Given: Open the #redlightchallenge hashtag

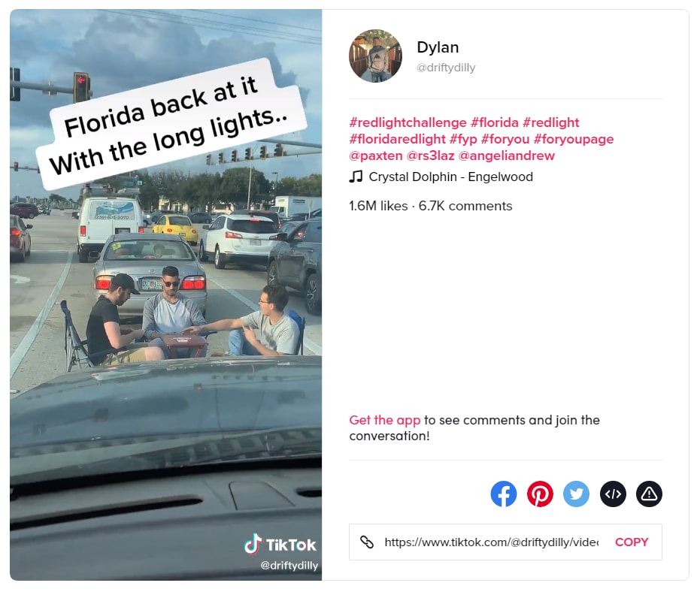Looking at the screenshot, I should pyautogui.click(x=408, y=122).
